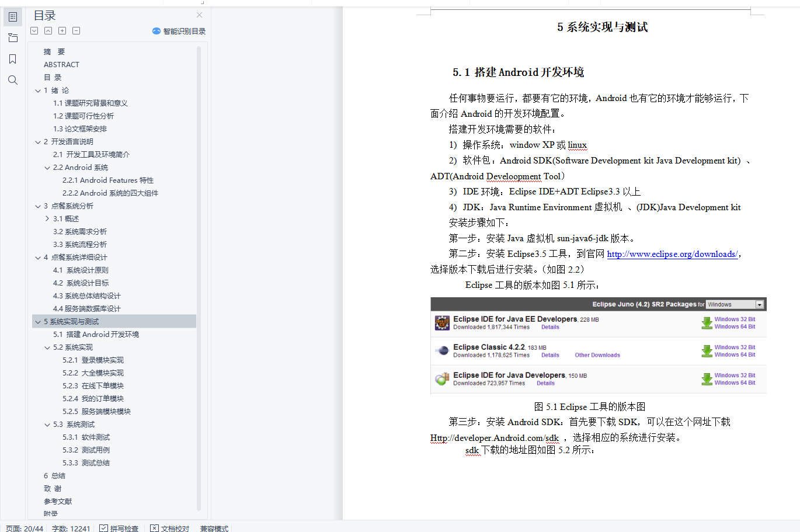Go to '5.2.1 登录模块实现'
The width and height of the screenshot is (800, 532).
point(93,360)
